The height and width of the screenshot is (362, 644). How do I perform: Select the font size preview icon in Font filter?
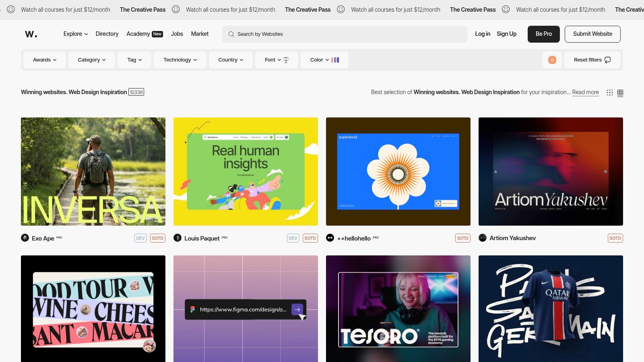click(286, 60)
